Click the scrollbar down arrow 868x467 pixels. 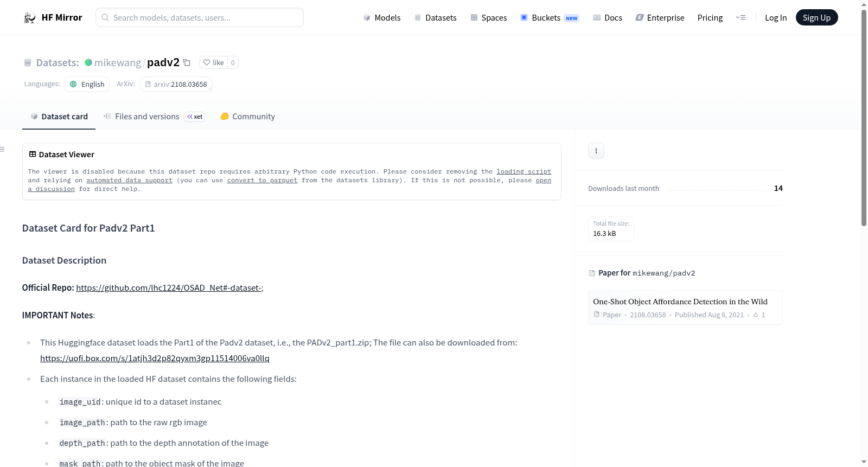click(864, 462)
